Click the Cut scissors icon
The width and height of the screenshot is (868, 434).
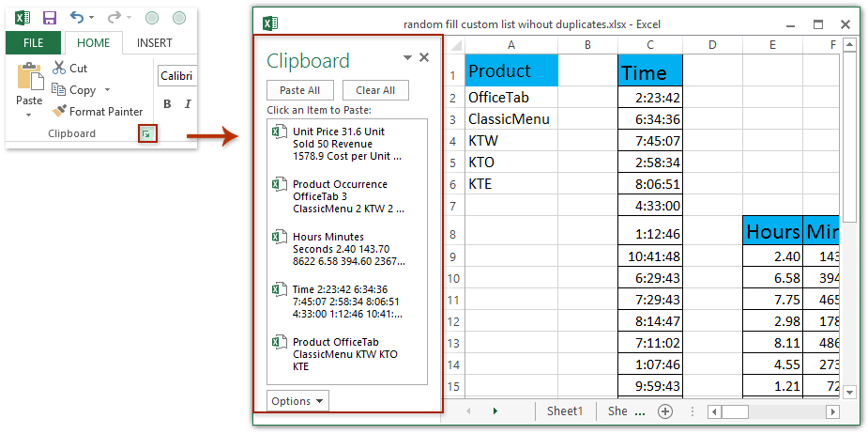(60, 68)
